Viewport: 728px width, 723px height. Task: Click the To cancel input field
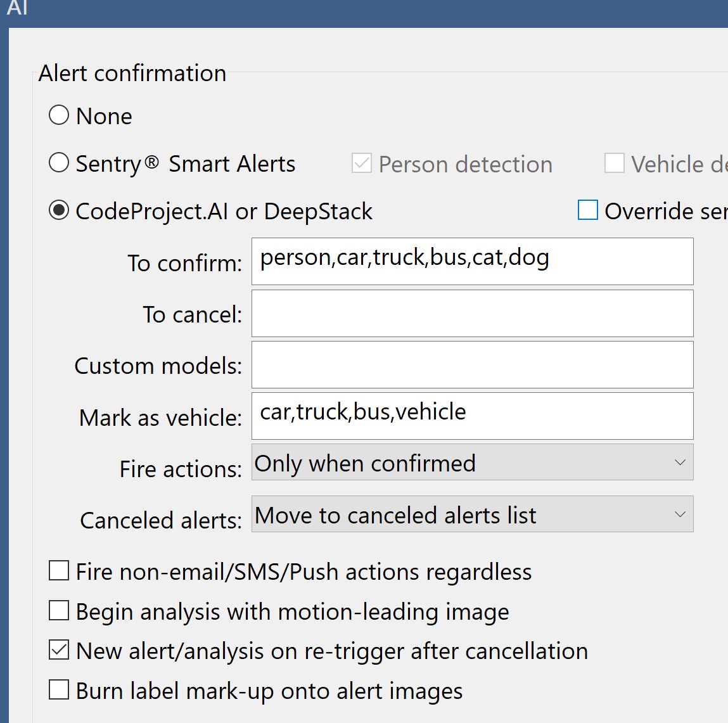472,313
